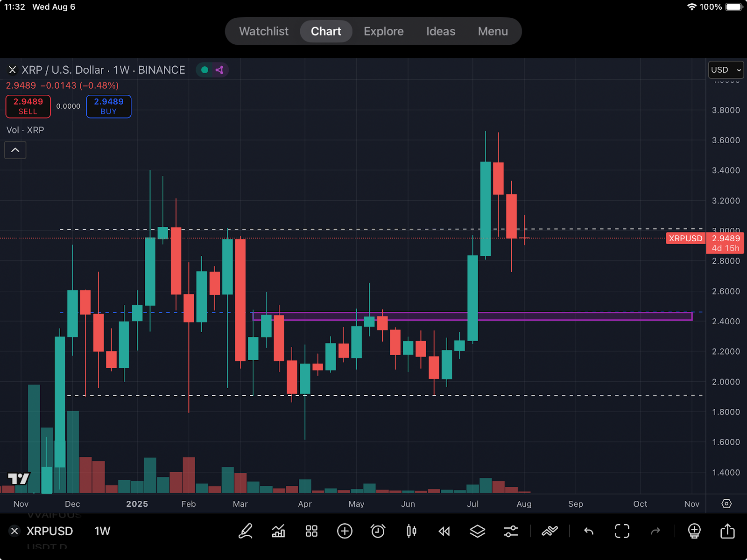Image resolution: width=747 pixels, height=560 pixels.
Task: Select the purple rectangle zone drawing
Action: click(x=472, y=316)
